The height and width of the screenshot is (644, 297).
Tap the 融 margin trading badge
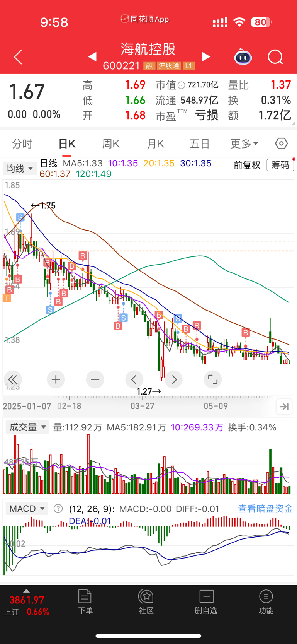click(149, 66)
